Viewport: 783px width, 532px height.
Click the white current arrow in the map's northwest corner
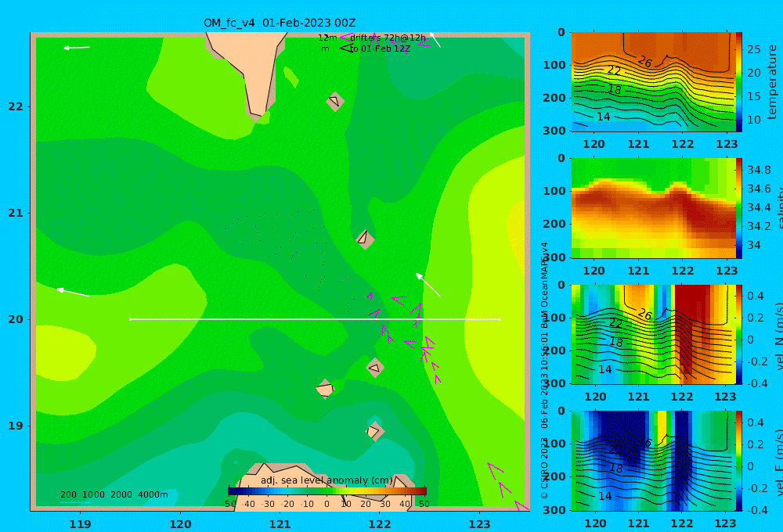(77, 48)
